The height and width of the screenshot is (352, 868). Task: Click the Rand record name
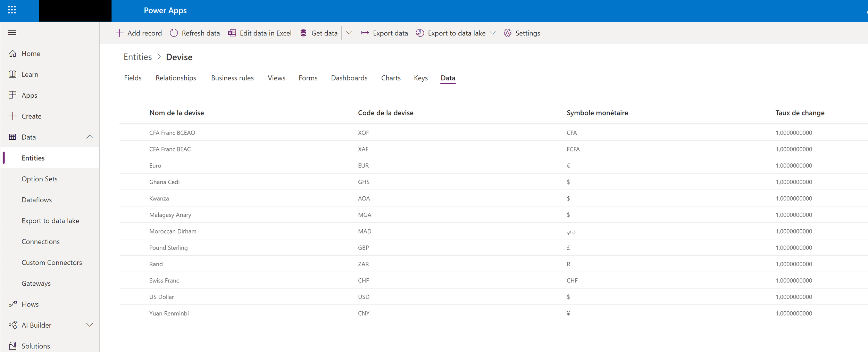tap(156, 264)
